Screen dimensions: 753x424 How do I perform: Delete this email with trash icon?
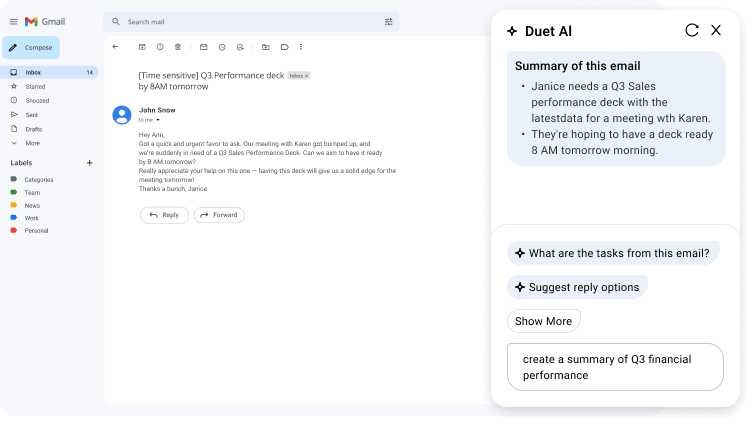(178, 47)
